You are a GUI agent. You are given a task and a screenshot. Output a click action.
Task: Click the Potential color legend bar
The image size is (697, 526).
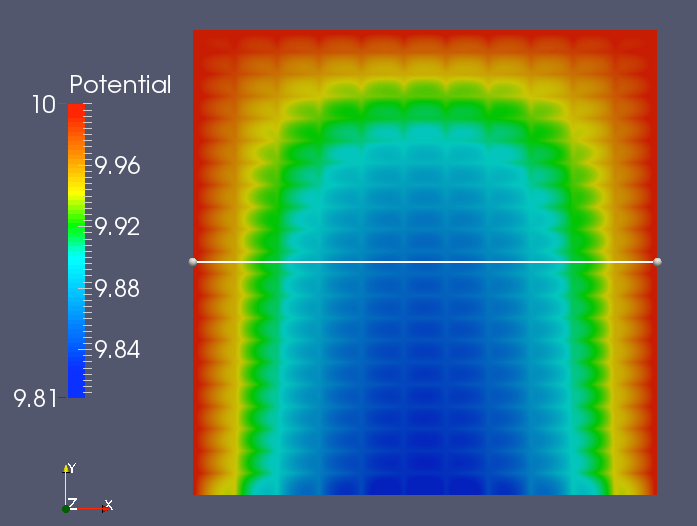coord(76,251)
